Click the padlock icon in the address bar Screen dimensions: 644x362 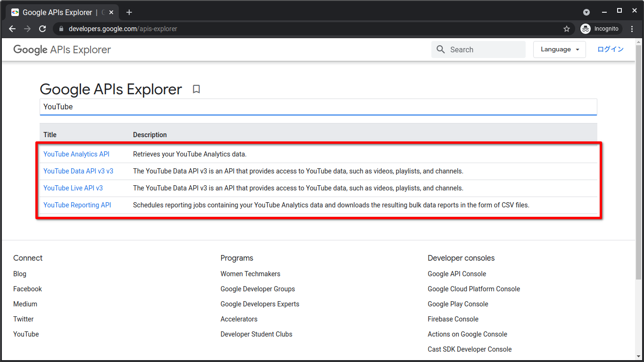[x=61, y=29]
